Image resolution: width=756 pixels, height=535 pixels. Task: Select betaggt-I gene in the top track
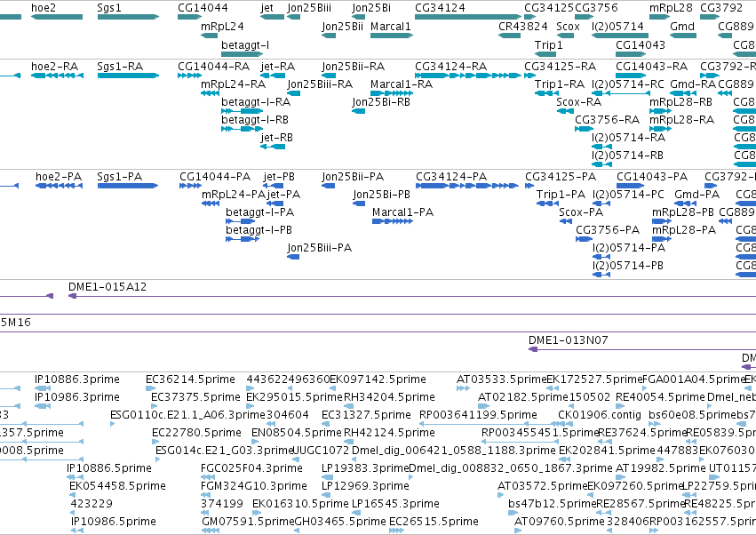pyautogui.click(x=242, y=54)
